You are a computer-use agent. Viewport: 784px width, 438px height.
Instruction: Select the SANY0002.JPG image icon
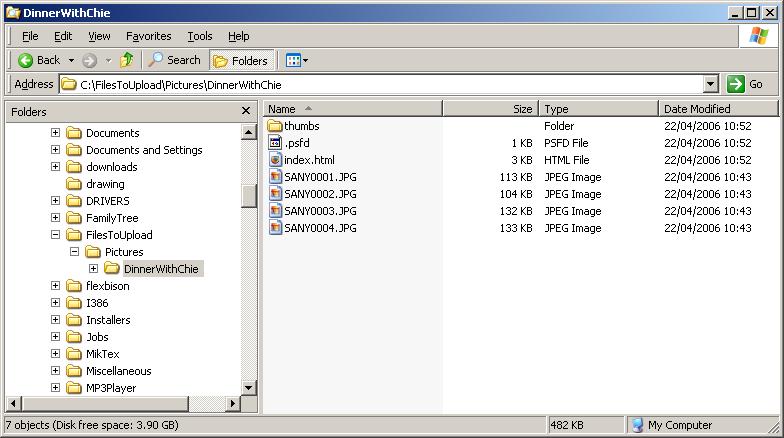coord(275,194)
